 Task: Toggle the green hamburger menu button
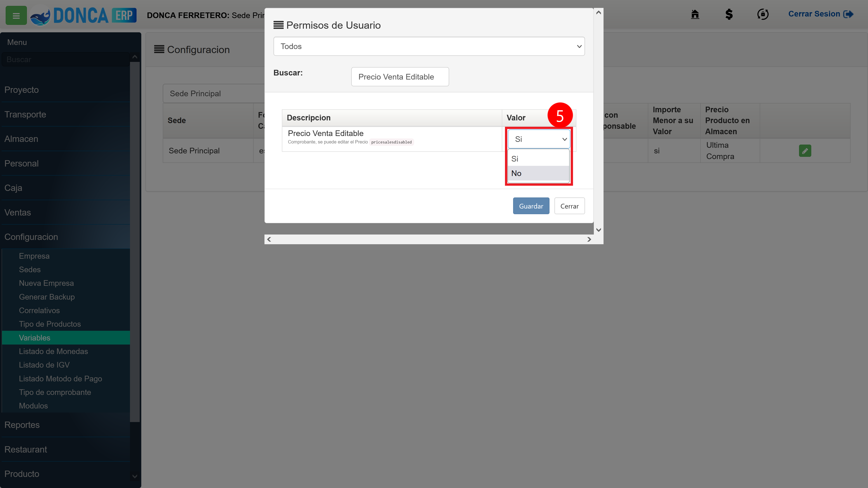[16, 16]
